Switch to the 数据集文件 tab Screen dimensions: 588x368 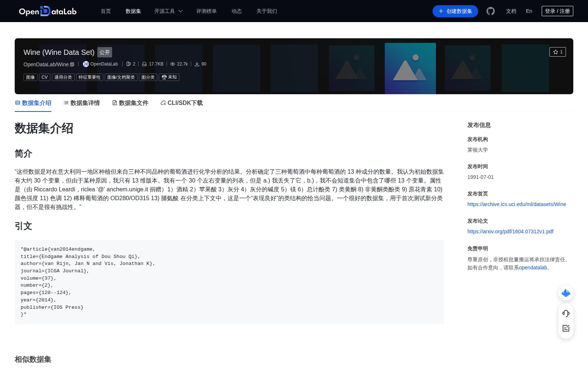pos(130,103)
